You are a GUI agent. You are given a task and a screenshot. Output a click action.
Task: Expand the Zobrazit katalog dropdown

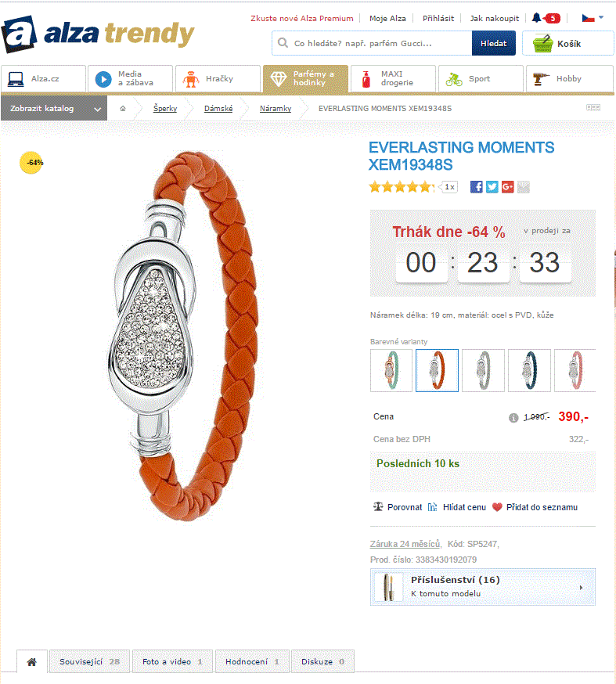(x=54, y=109)
